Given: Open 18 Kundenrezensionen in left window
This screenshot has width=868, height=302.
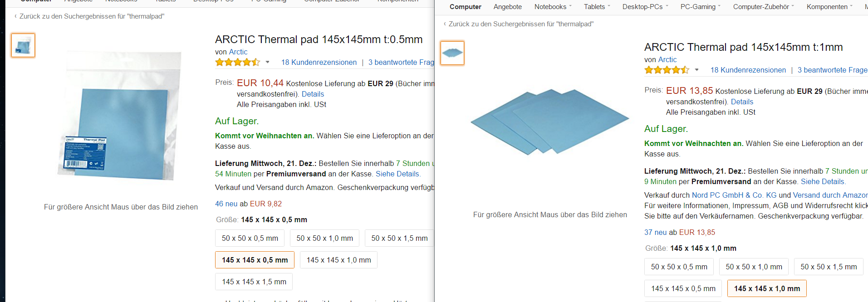Looking at the screenshot, I should 319,62.
